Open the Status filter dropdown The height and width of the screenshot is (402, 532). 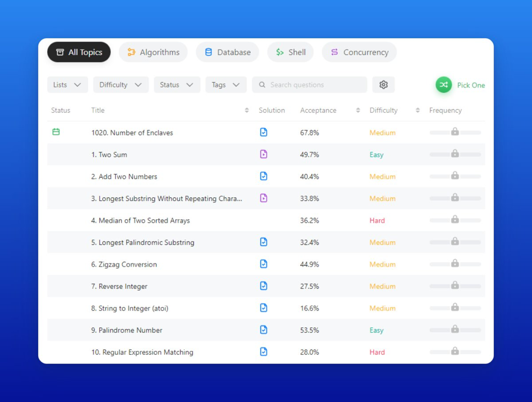[177, 85]
